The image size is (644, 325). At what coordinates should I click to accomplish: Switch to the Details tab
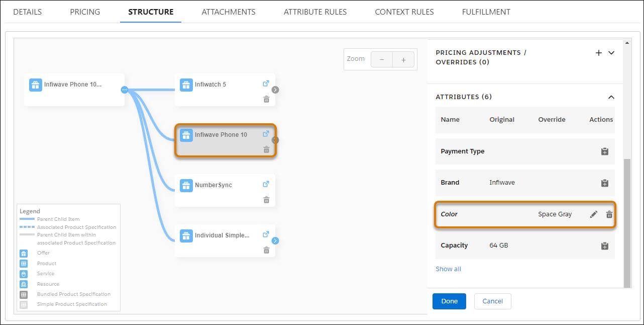28,12
